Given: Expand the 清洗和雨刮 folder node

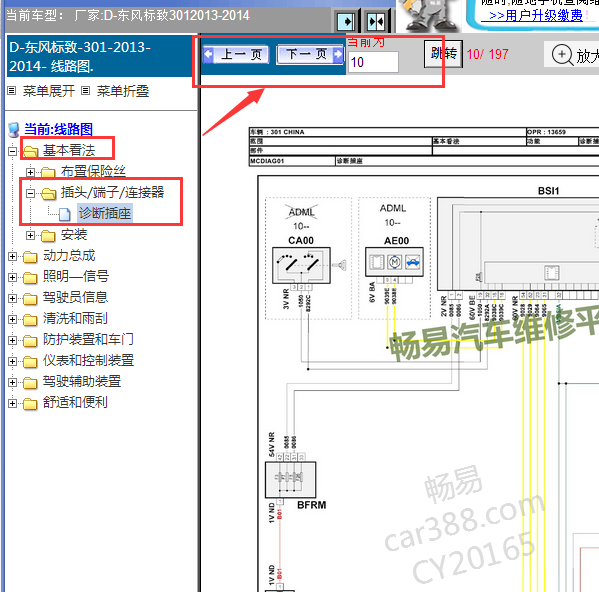Looking at the screenshot, I should coord(12,319).
